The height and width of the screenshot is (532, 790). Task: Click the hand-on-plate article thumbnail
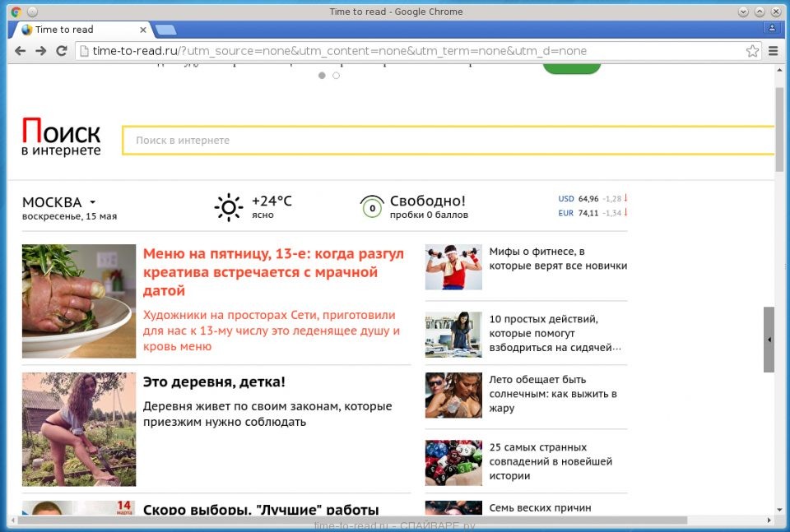79,301
